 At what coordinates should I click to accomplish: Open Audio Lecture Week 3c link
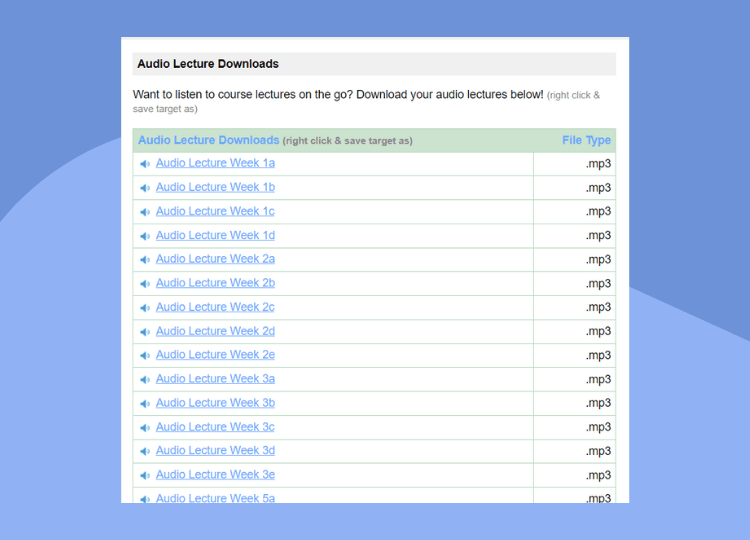click(x=215, y=427)
